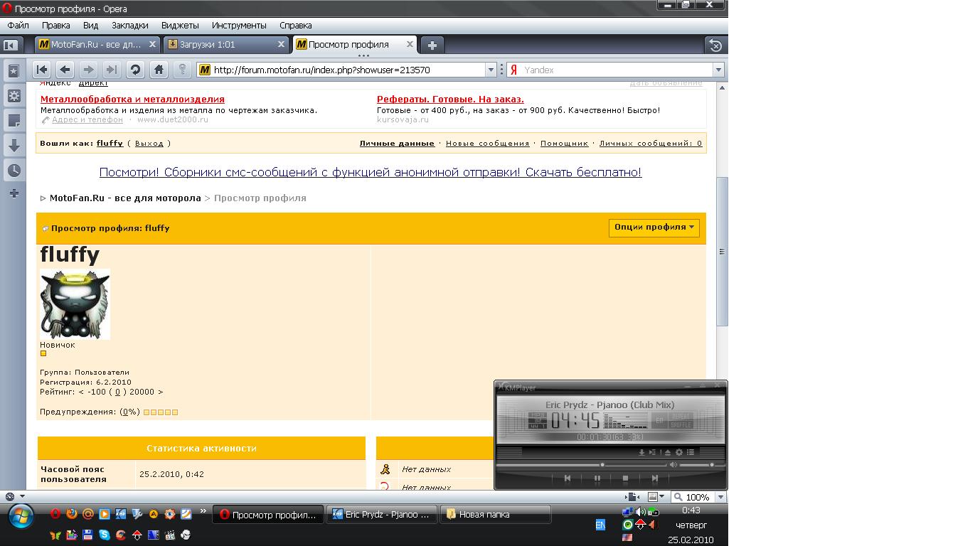Reload the current page
Screen dimensions: 980x546
135,70
